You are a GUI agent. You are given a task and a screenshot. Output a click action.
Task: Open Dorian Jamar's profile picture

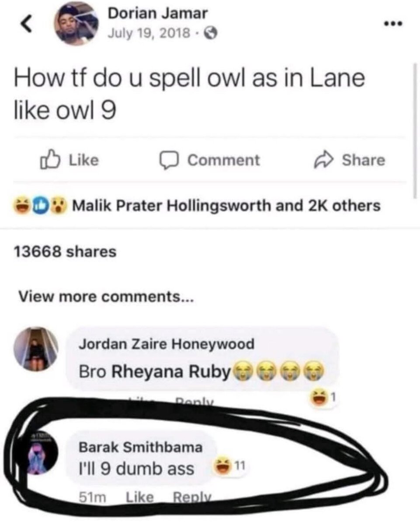pos(76,24)
